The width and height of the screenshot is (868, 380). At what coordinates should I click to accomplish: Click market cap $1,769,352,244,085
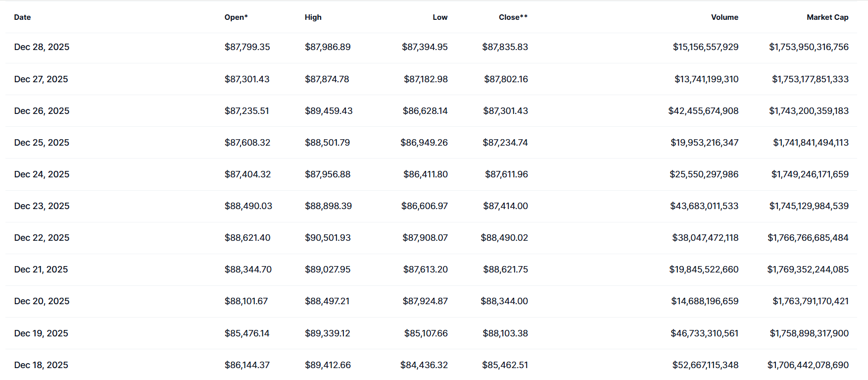point(808,270)
